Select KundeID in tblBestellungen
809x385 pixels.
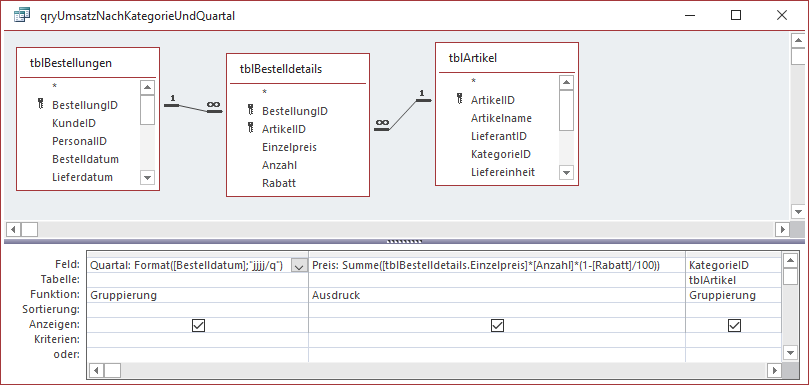(74, 123)
